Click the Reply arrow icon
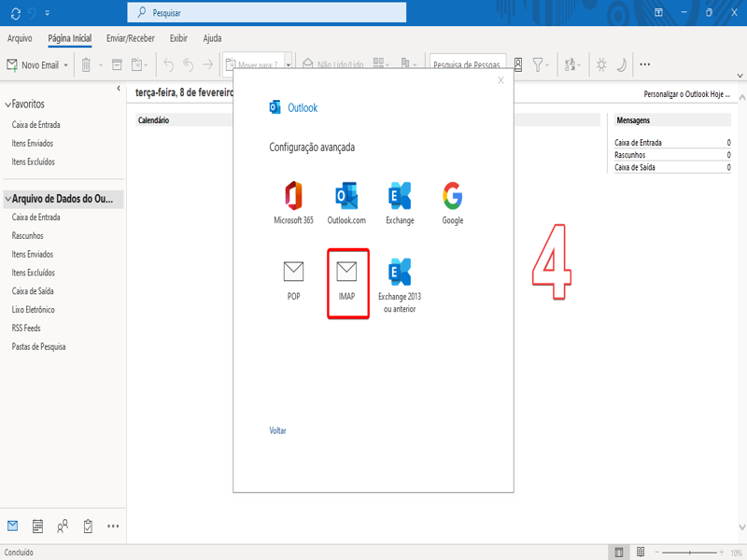Viewport: 747px width, 560px height. pos(168,64)
